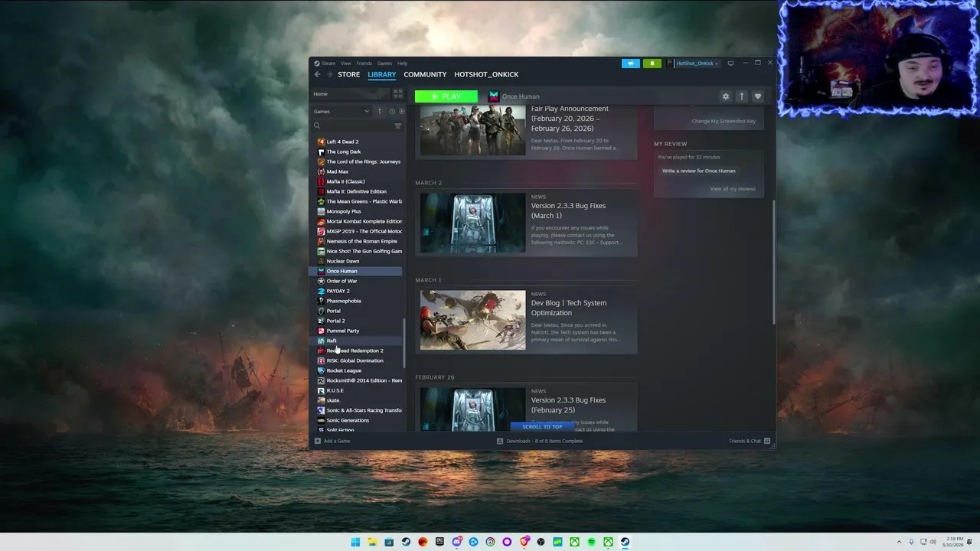Open the Friends menu

click(x=364, y=64)
